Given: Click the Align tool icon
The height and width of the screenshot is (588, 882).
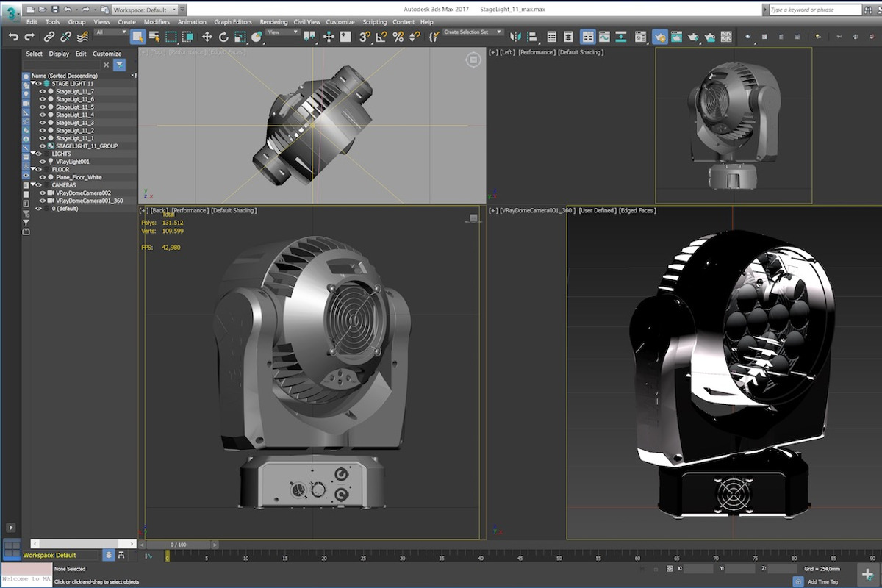Looking at the screenshot, I should pos(531,37).
